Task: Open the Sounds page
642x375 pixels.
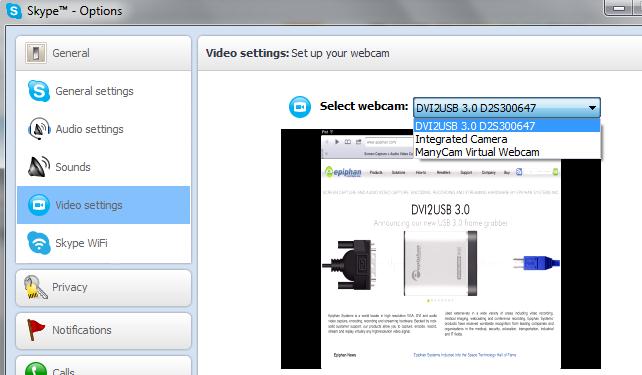Action: click(104, 167)
